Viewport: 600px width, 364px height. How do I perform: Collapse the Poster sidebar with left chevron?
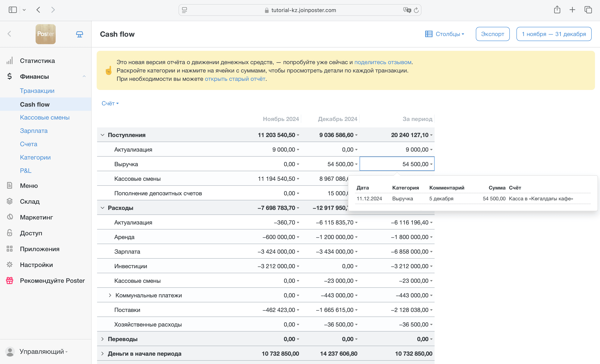click(9, 34)
